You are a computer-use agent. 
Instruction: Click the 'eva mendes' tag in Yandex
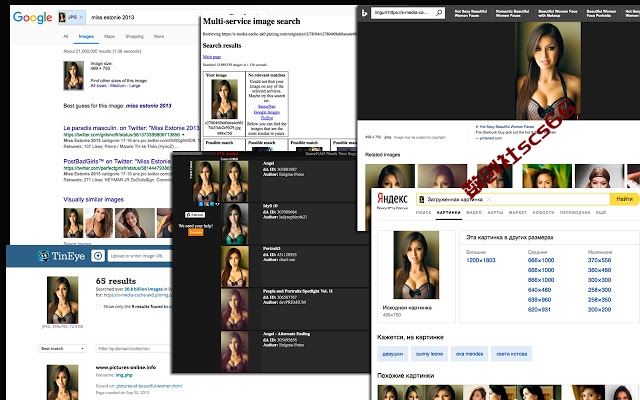tap(469, 354)
